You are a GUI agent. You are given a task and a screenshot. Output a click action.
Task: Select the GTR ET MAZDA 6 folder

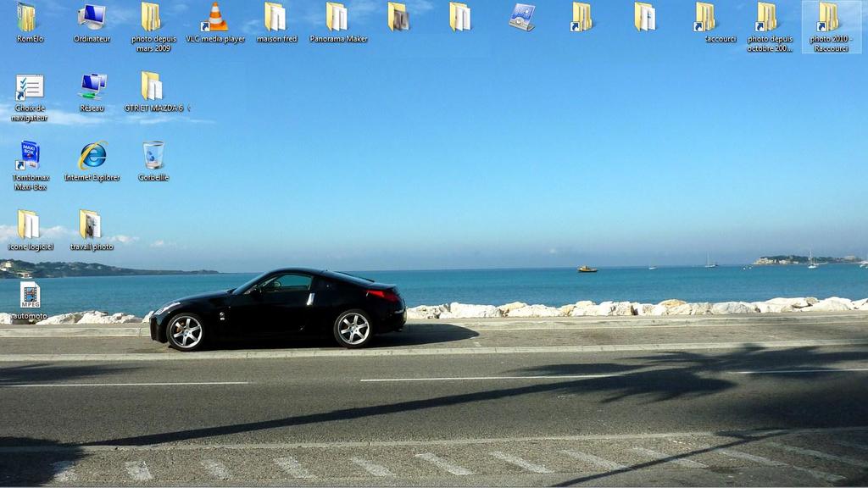[x=153, y=86]
